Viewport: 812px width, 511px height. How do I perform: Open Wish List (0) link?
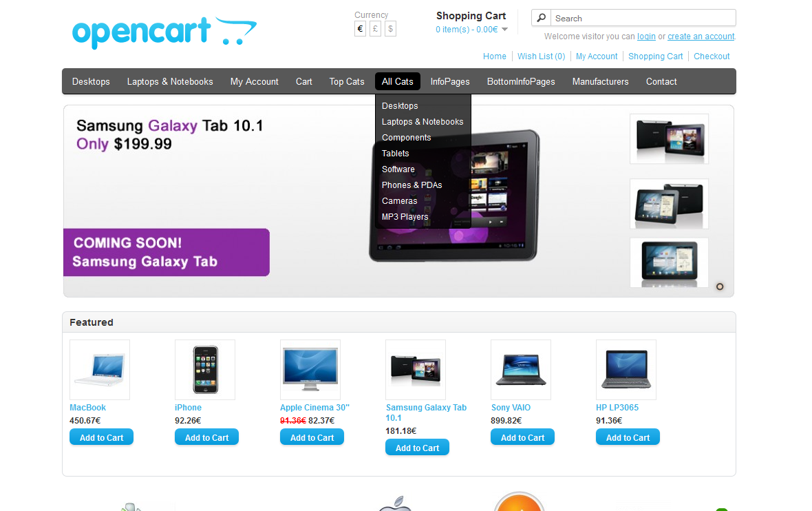point(541,56)
